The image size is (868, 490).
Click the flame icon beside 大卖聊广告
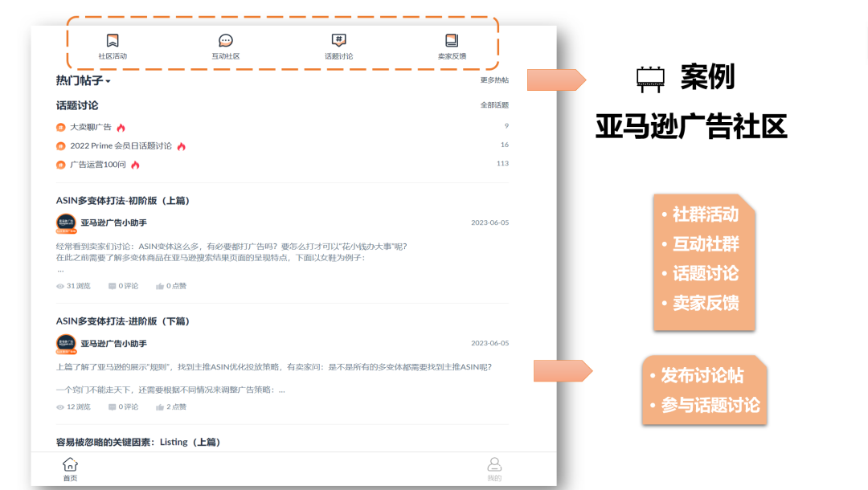pos(121,127)
